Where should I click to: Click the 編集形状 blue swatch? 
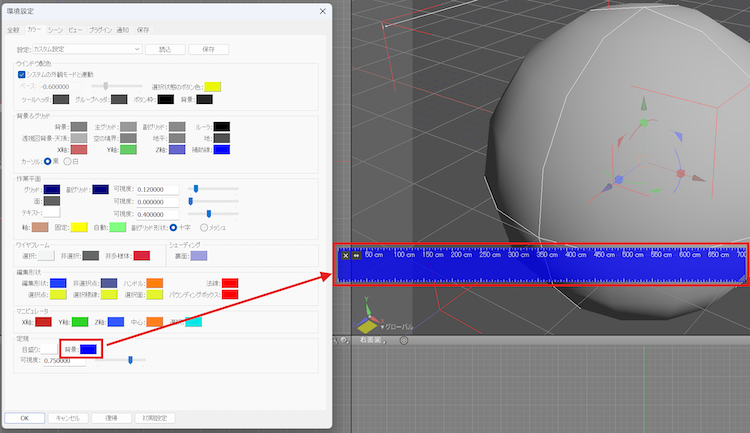click(58, 283)
